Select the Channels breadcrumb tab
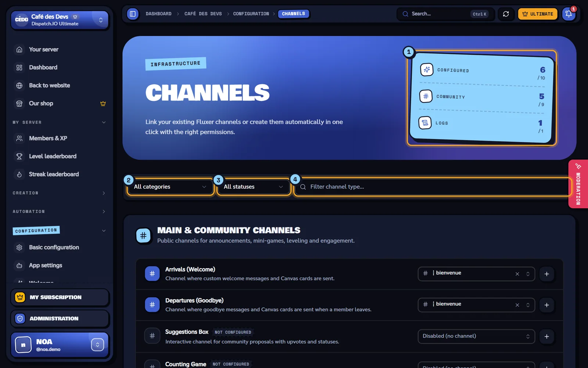 pos(293,14)
